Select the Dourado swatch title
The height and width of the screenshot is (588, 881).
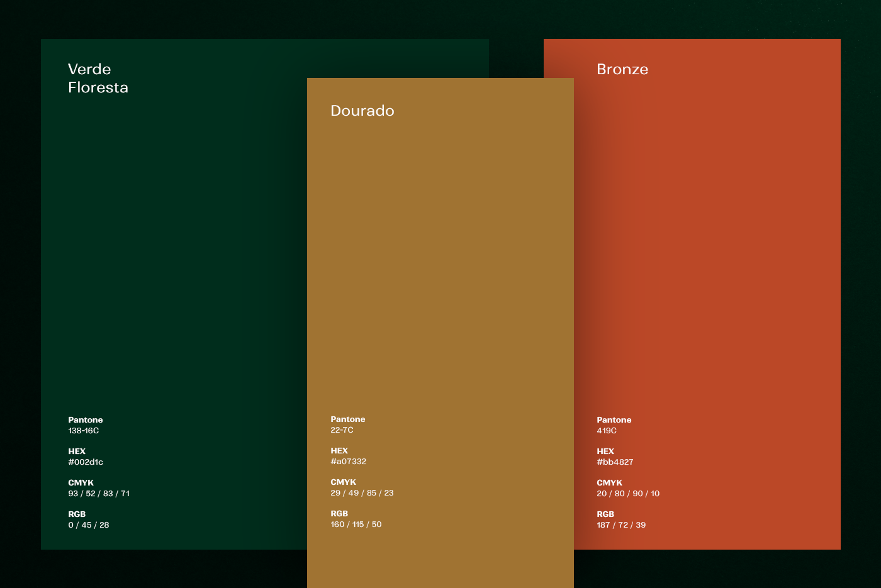[362, 111]
